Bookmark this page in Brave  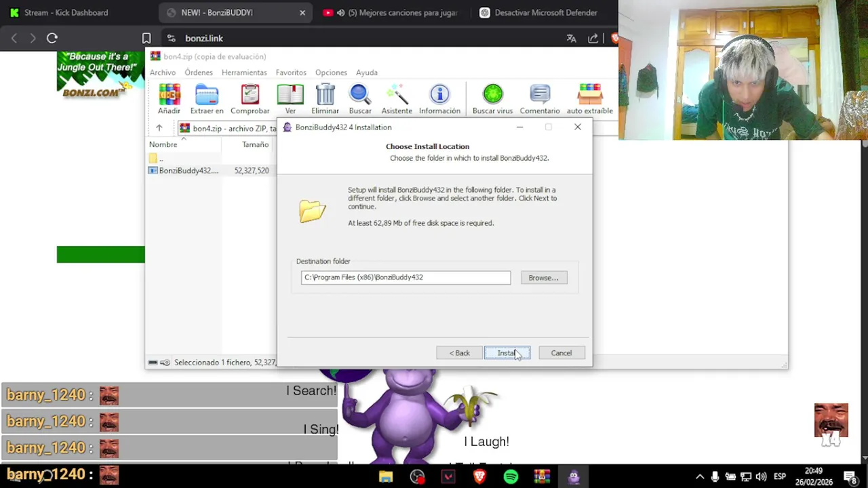pos(146,38)
